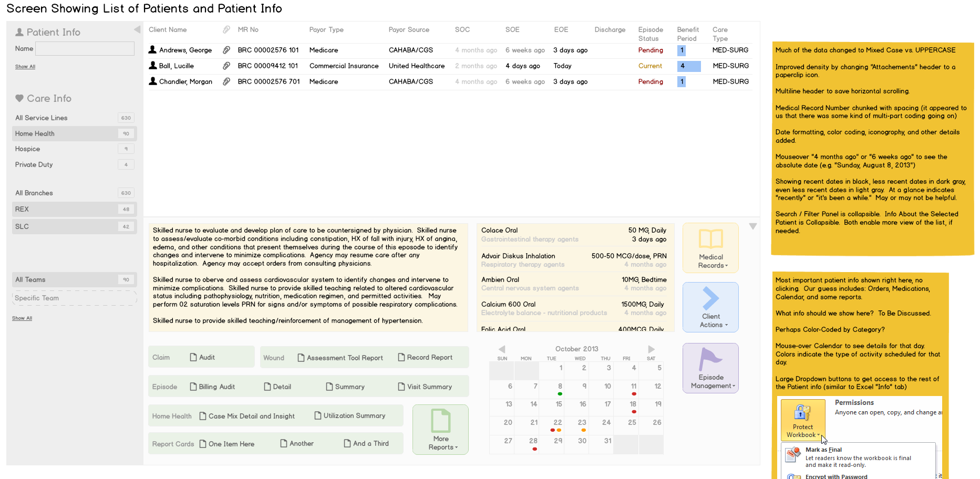Click the Protect Workbook lock icon
The height and width of the screenshot is (479, 980).
(802, 413)
